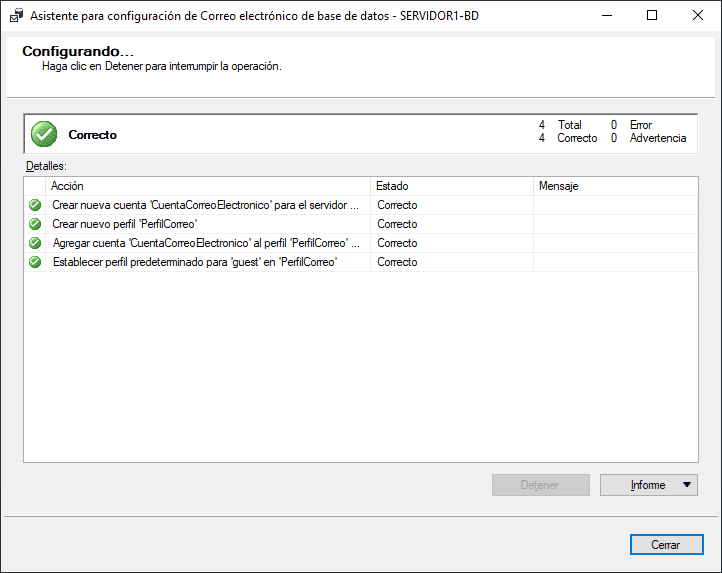The image size is (722, 573).
Task: Click the green check icon beside 'Establecer perfil predeterminado'
Action: click(35, 262)
